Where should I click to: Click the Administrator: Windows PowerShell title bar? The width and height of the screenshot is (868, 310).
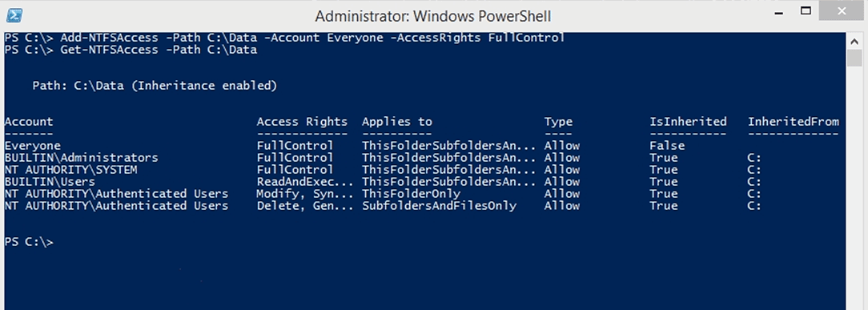click(x=433, y=16)
